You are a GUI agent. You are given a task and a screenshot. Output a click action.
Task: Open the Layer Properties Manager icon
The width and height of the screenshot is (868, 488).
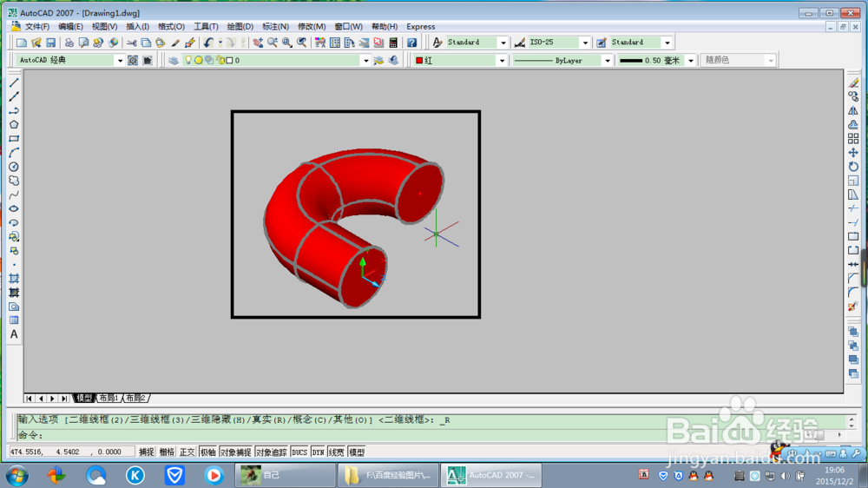(174, 61)
